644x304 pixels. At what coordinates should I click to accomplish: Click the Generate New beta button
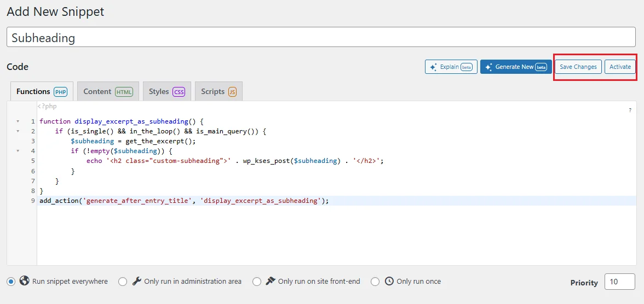click(516, 67)
